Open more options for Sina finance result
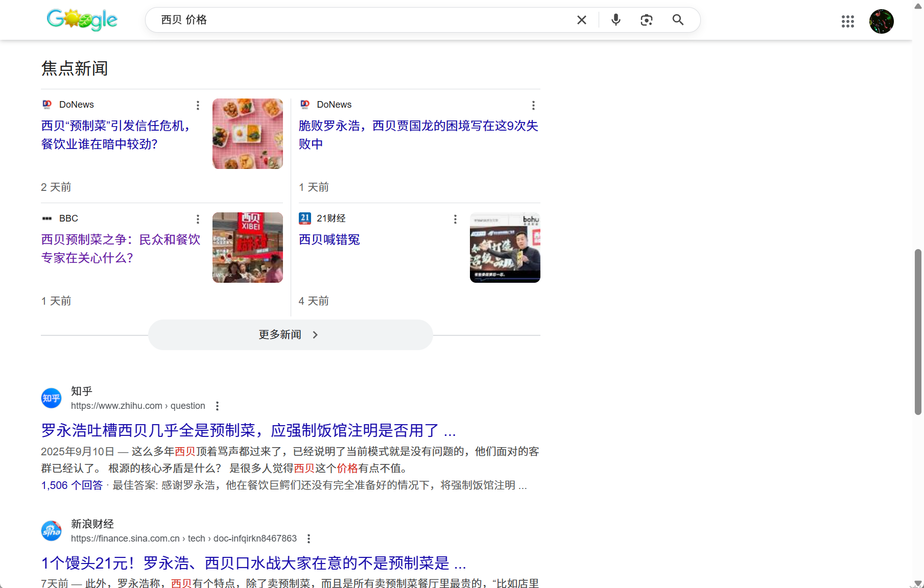Screen dimensions: 924x588 (x=309, y=538)
